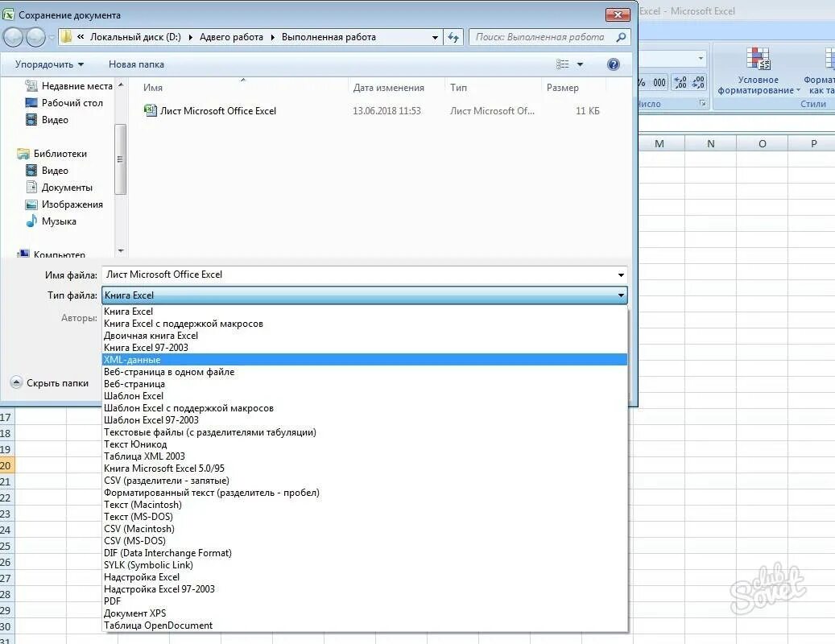Select Книга Excel 97-2003 format
Viewport: 835px width, 644px height.
coord(365,348)
